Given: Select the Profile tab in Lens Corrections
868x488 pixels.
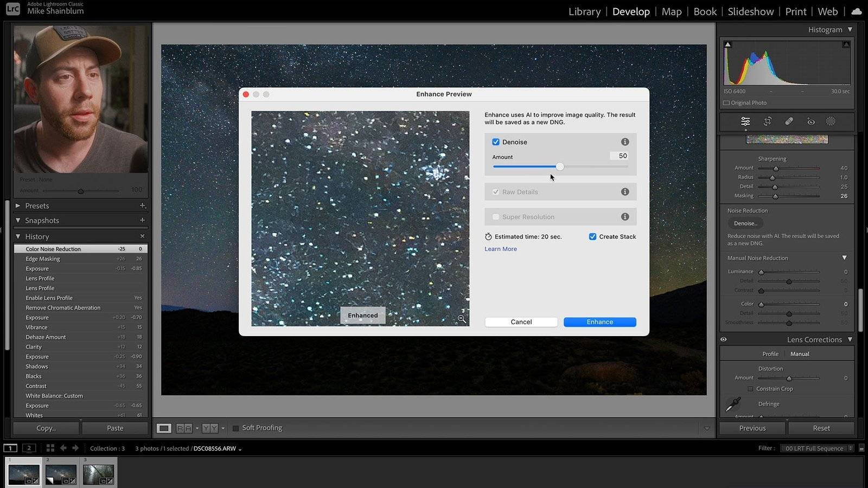Looking at the screenshot, I should 770,354.
